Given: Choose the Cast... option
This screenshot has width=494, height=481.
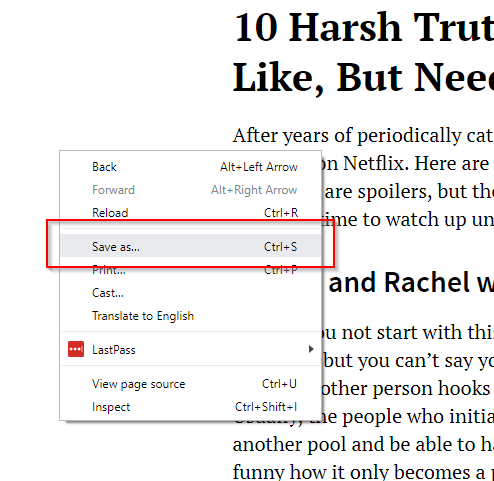Looking at the screenshot, I should coord(190,293).
